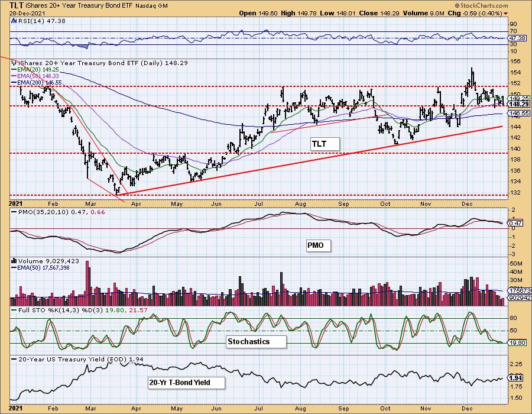Click the candlestick icon beside the price chart title
532x414 pixels.
(x=14, y=63)
